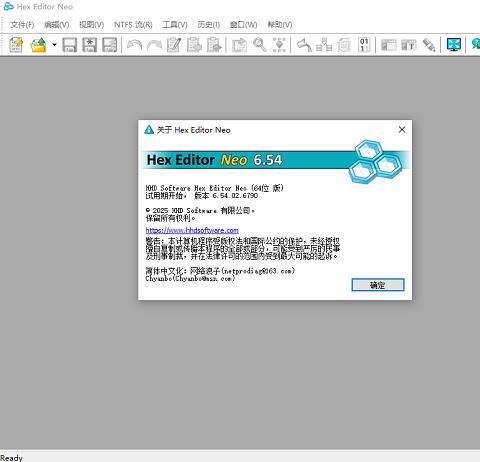
Task: Click the Save floppy disk icon
Action: point(70,45)
